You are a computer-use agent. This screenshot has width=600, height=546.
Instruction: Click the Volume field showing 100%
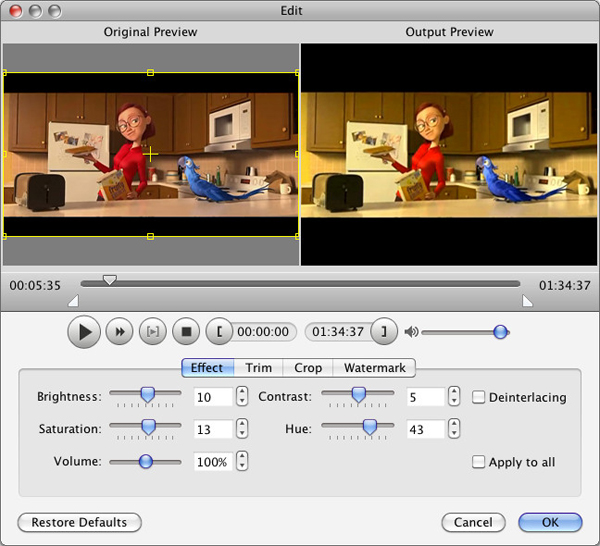[213, 461]
